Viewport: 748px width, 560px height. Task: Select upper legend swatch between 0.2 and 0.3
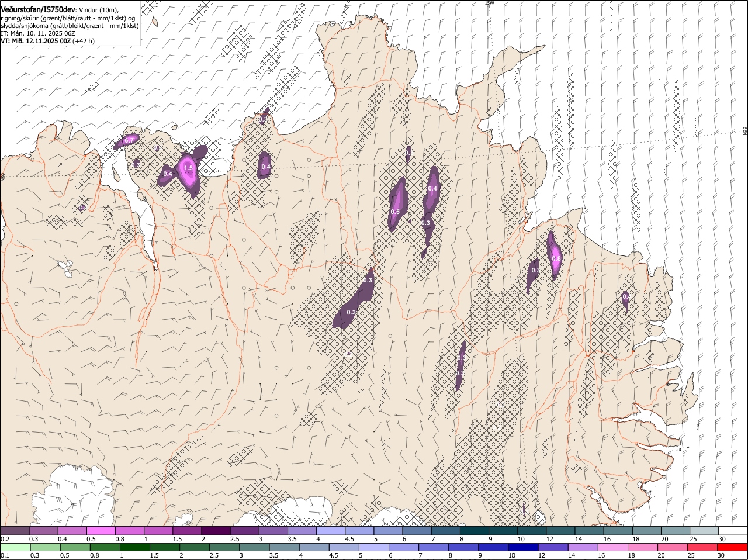click(x=15, y=531)
